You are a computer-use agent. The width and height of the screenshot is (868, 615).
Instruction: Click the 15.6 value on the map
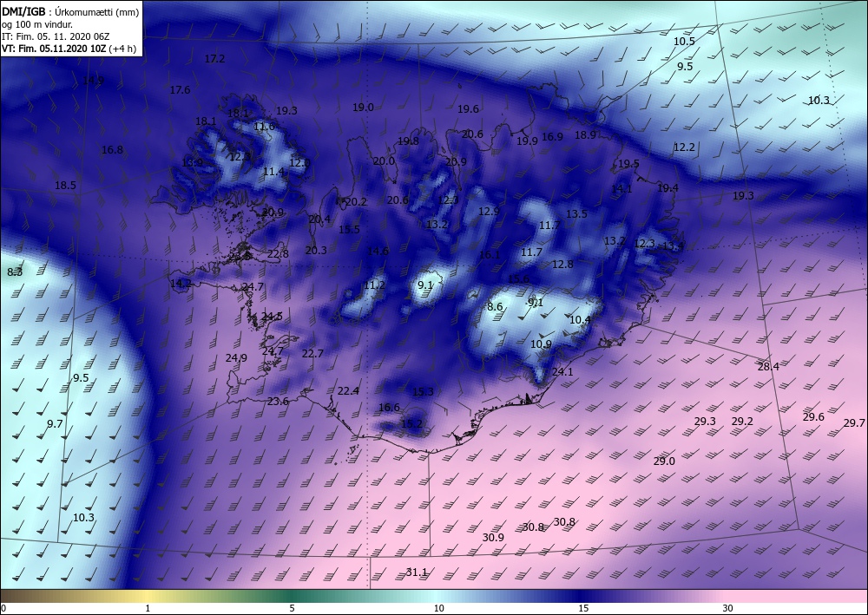coord(518,279)
